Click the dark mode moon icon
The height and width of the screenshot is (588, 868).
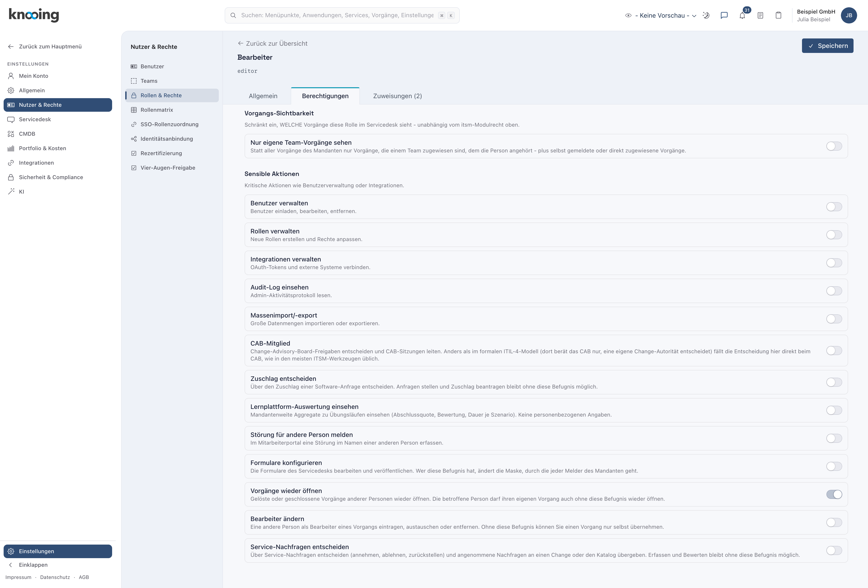pos(706,15)
